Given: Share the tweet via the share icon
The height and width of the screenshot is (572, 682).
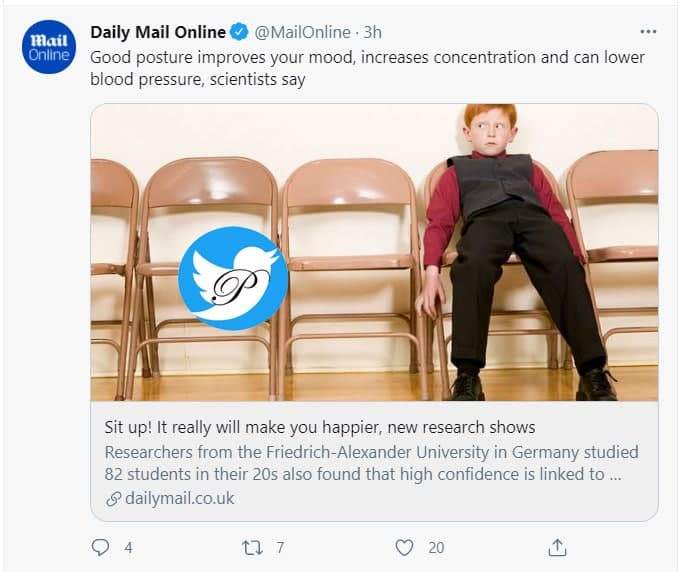Looking at the screenshot, I should (558, 547).
